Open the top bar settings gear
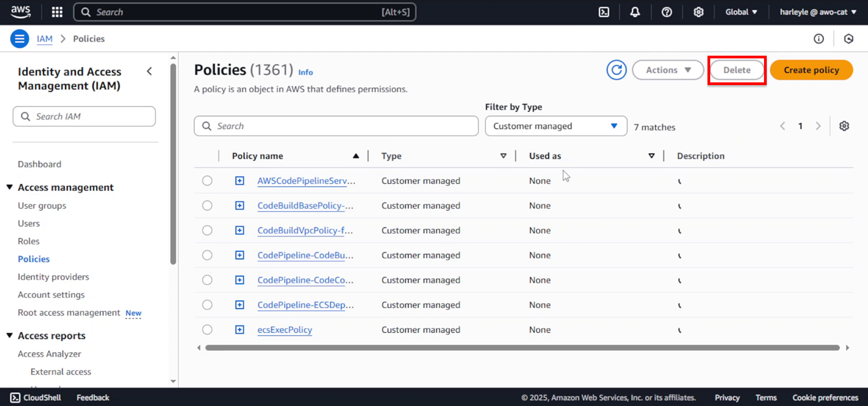Image resolution: width=868 pixels, height=406 pixels. [698, 12]
